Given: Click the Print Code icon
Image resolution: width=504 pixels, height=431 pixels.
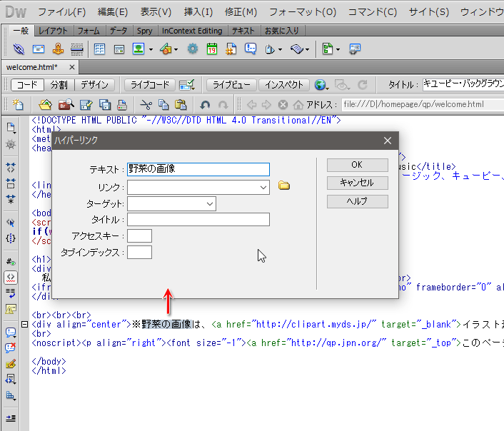Looking at the screenshot, I should (x=122, y=104).
